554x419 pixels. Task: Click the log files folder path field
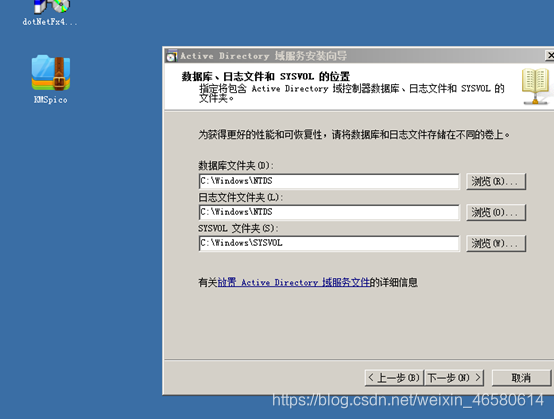[x=329, y=212]
